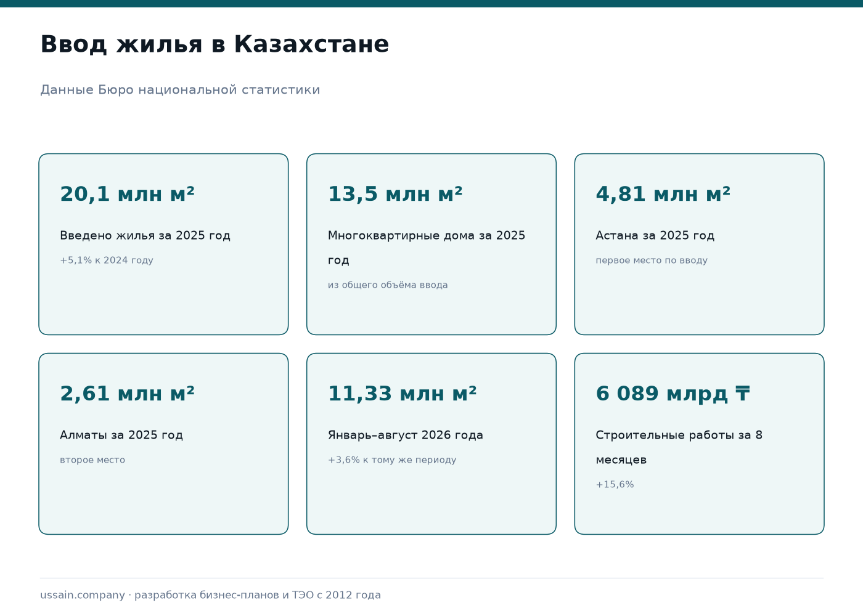Select "Январь–август 2026 года" label
Viewport: 863px width, 616px height.
(406, 435)
